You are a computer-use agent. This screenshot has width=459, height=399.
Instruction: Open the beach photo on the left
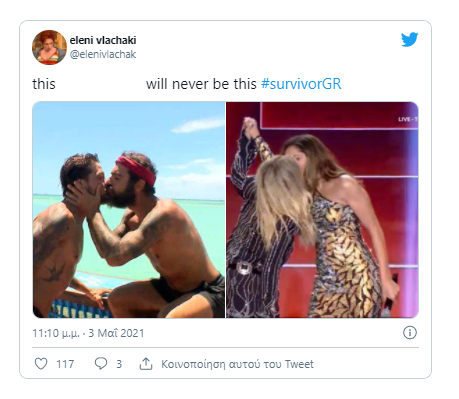[x=129, y=210]
